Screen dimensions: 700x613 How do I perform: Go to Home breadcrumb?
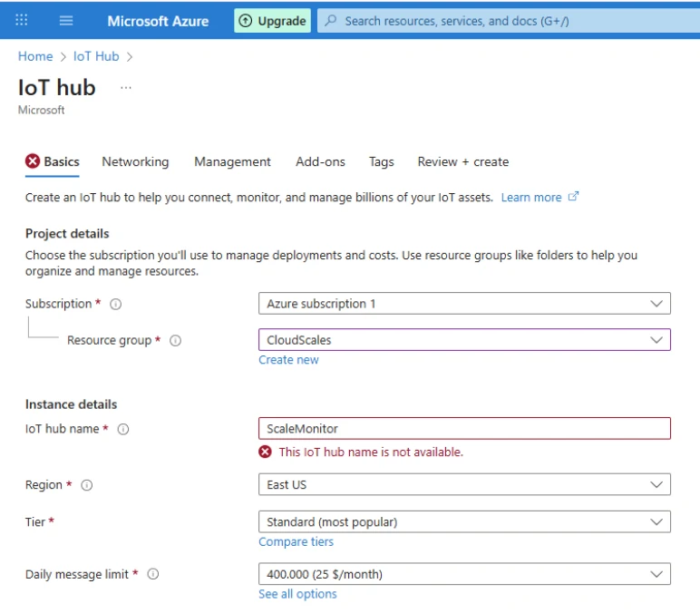(35, 56)
